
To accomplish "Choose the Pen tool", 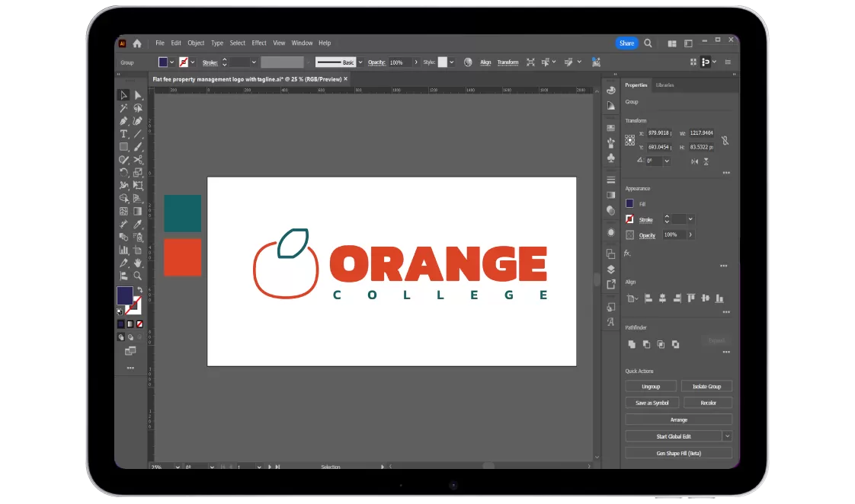I will click(x=123, y=121).
